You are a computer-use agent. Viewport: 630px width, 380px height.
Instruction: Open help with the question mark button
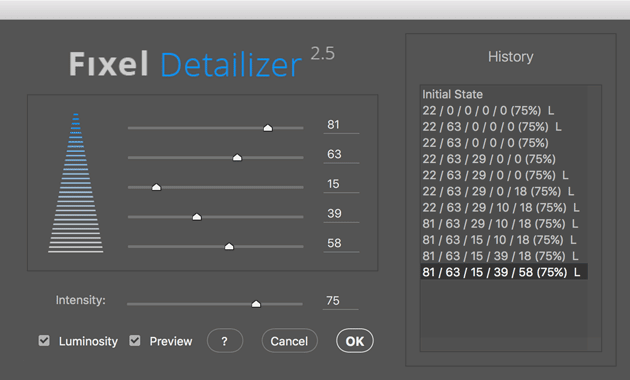tap(225, 341)
